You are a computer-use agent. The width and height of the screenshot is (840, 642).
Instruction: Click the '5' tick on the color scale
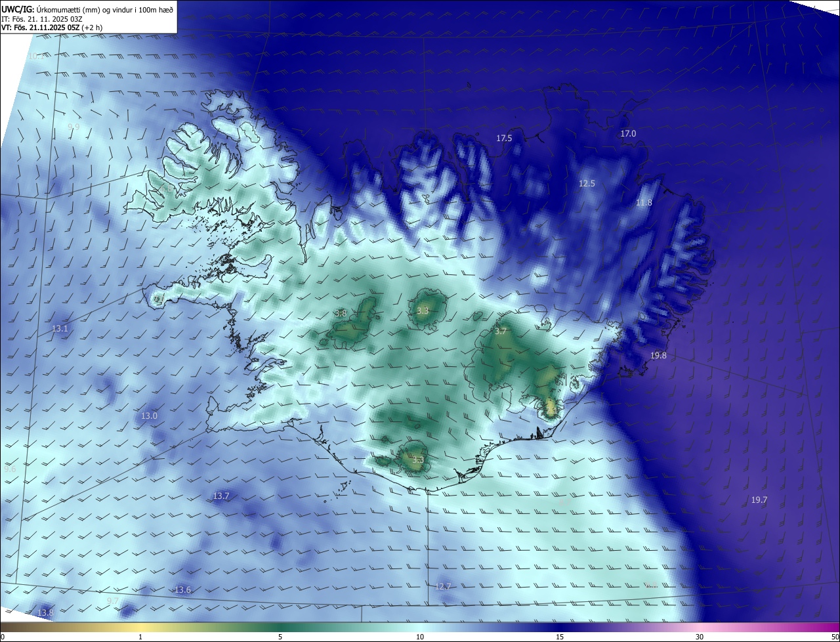[280, 637]
